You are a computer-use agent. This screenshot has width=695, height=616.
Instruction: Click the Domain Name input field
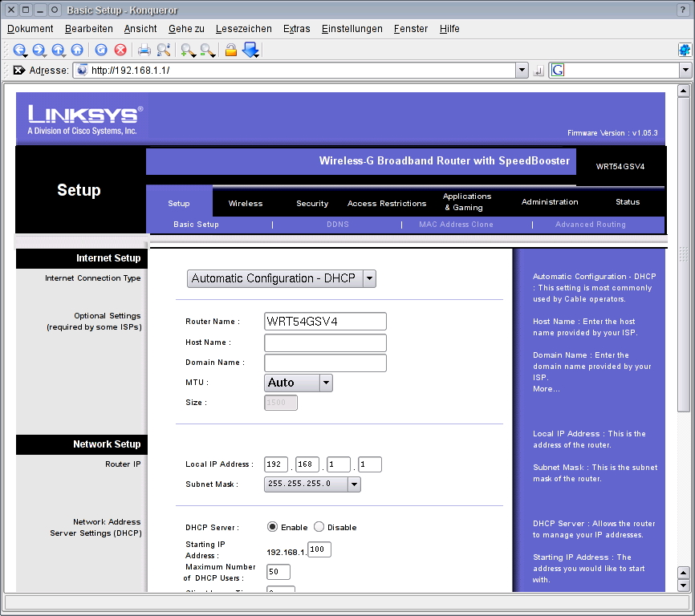[x=325, y=363]
